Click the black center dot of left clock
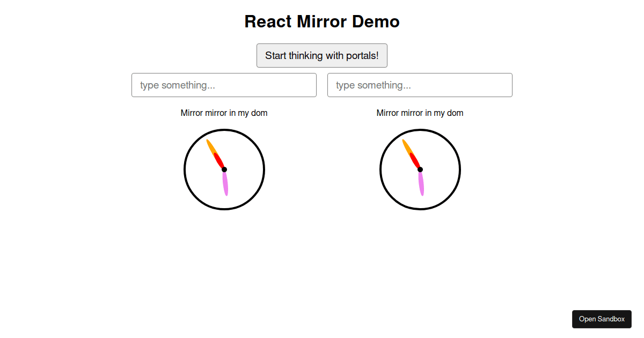Screen dimensions: 644x338 coord(224,170)
